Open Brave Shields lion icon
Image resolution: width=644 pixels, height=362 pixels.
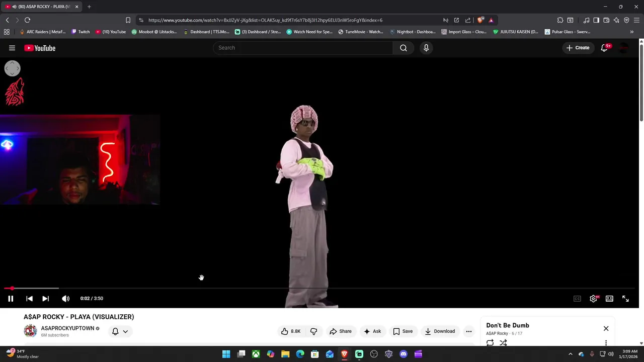(x=480, y=20)
